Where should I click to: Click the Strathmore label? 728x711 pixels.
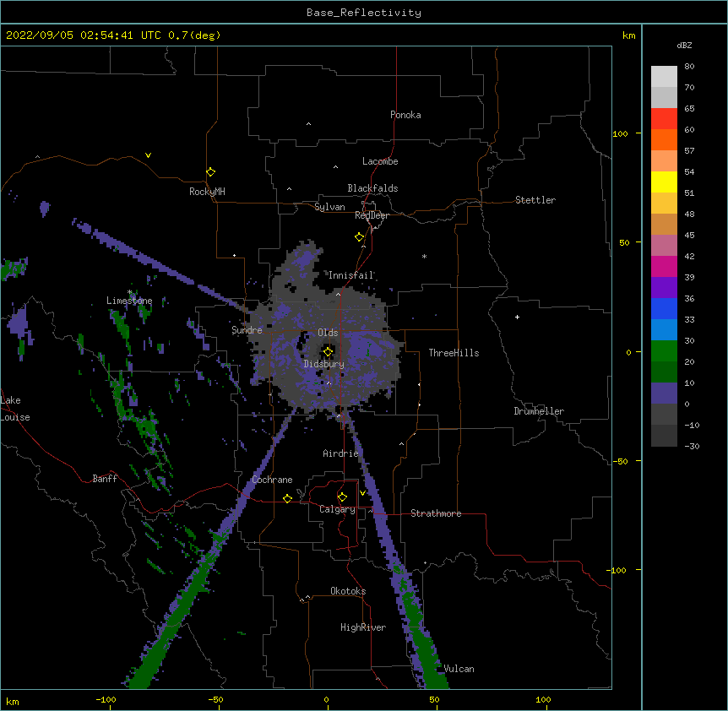pyautogui.click(x=436, y=513)
